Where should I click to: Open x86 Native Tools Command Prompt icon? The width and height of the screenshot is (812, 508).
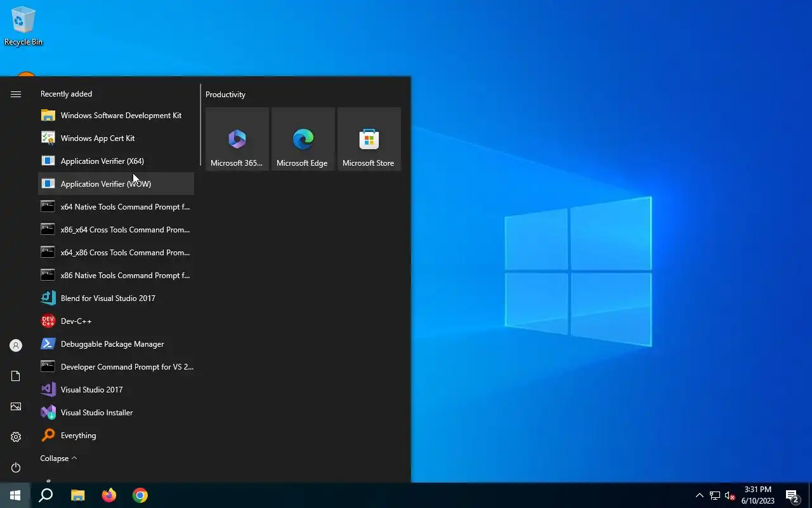(x=48, y=276)
